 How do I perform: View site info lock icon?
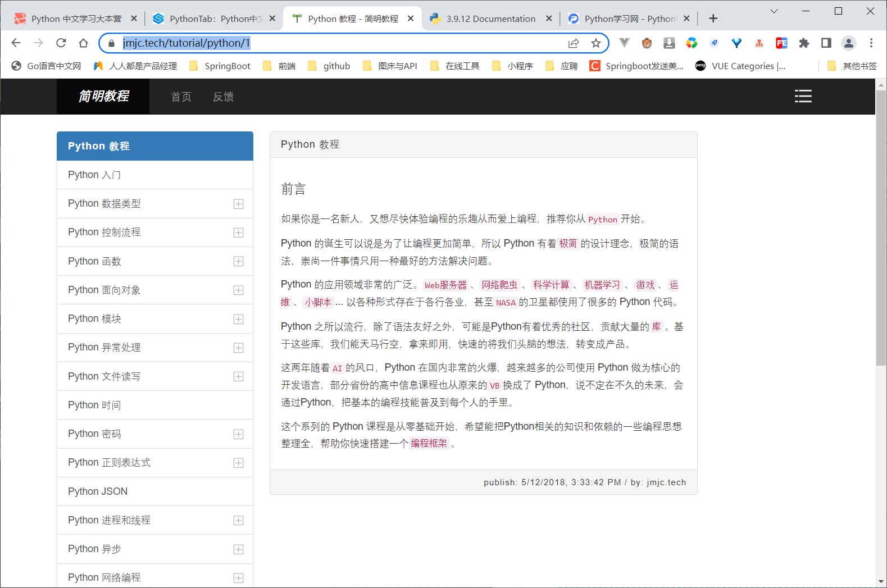coord(111,43)
